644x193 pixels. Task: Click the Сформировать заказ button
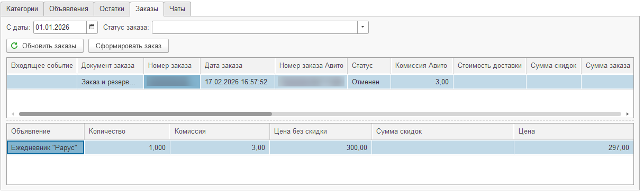pos(128,46)
